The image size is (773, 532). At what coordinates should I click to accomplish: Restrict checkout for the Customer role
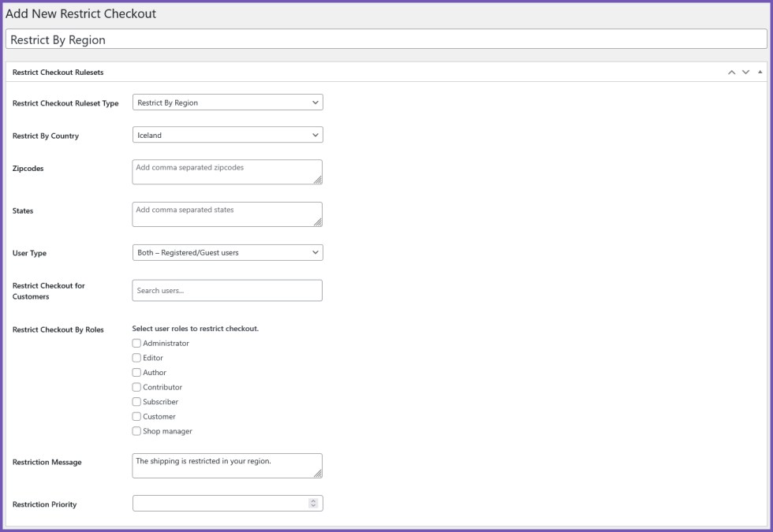point(136,416)
